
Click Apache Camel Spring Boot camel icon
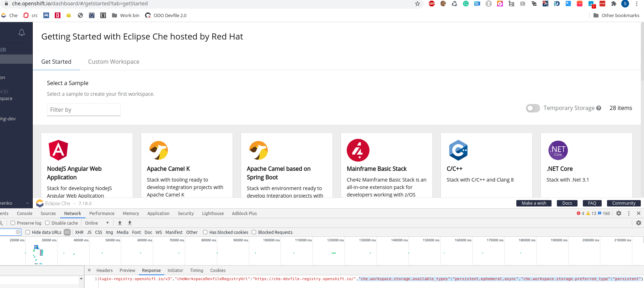258,150
